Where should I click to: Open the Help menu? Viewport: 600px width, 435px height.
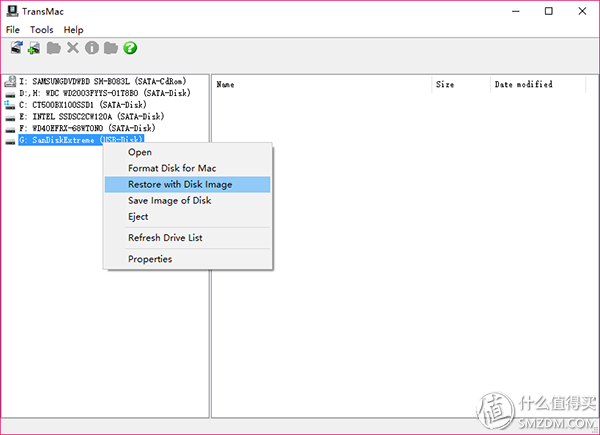pos(73,29)
